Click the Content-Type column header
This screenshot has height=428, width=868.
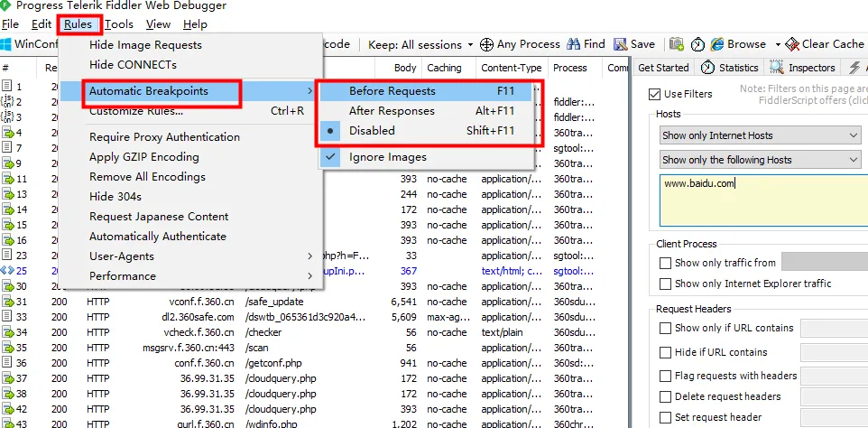[512, 68]
